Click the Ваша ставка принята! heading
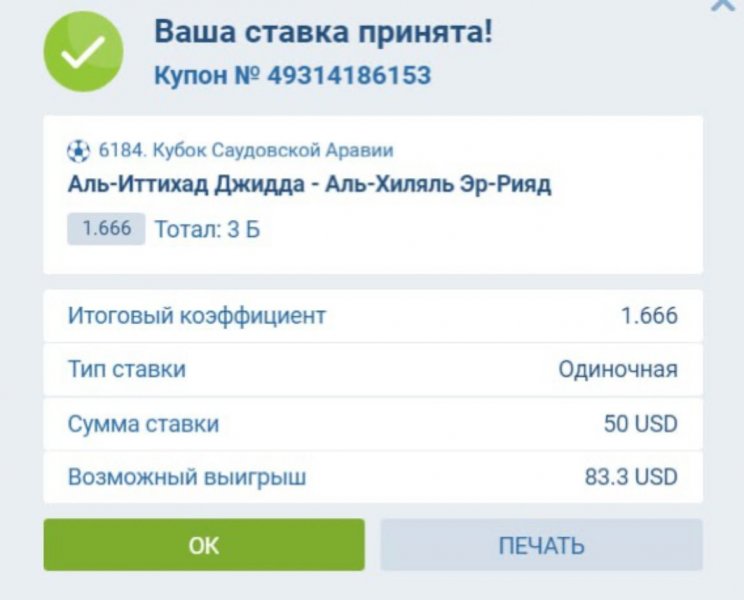744x600 pixels. click(323, 32)
